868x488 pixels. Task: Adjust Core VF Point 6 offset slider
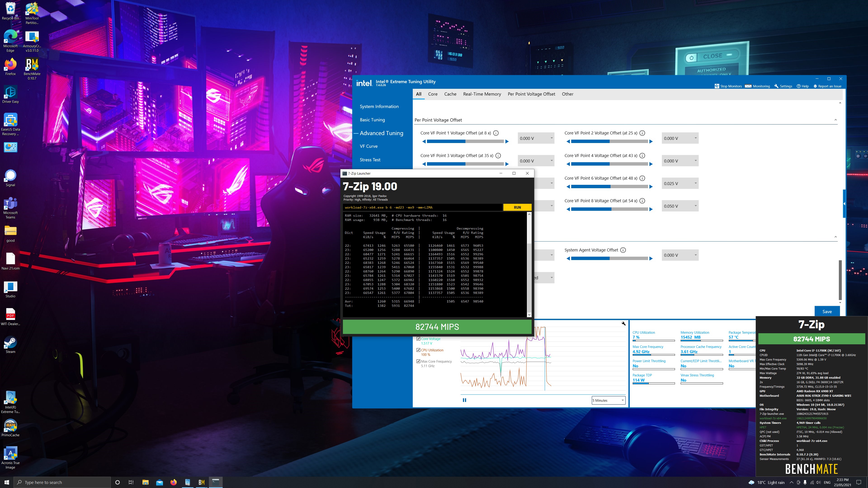pos(610,187)
